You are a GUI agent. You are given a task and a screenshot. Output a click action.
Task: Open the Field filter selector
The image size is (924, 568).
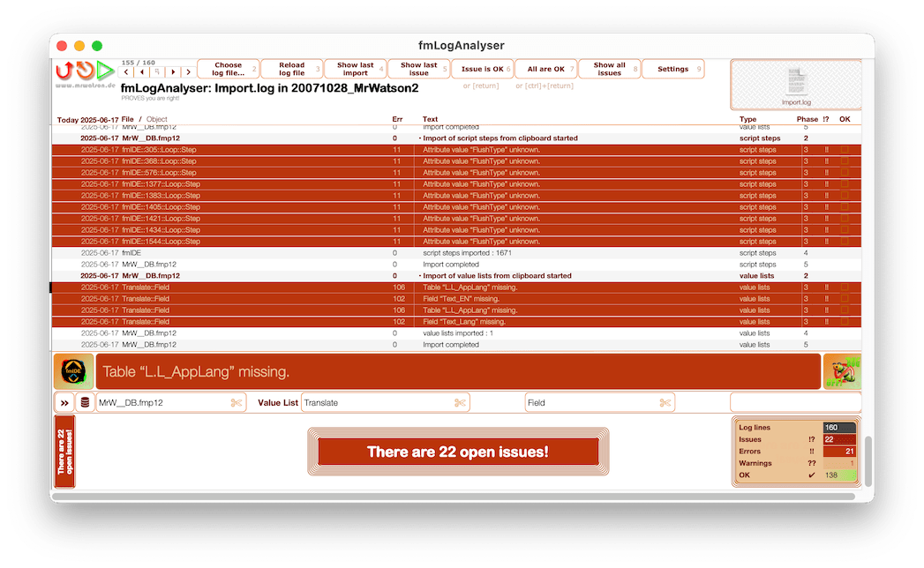click(582, 401)
